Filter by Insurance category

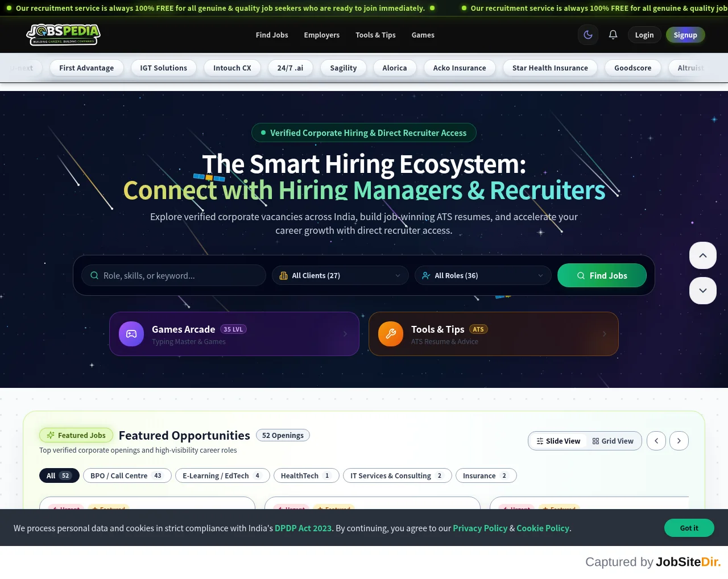pos(486,475)
